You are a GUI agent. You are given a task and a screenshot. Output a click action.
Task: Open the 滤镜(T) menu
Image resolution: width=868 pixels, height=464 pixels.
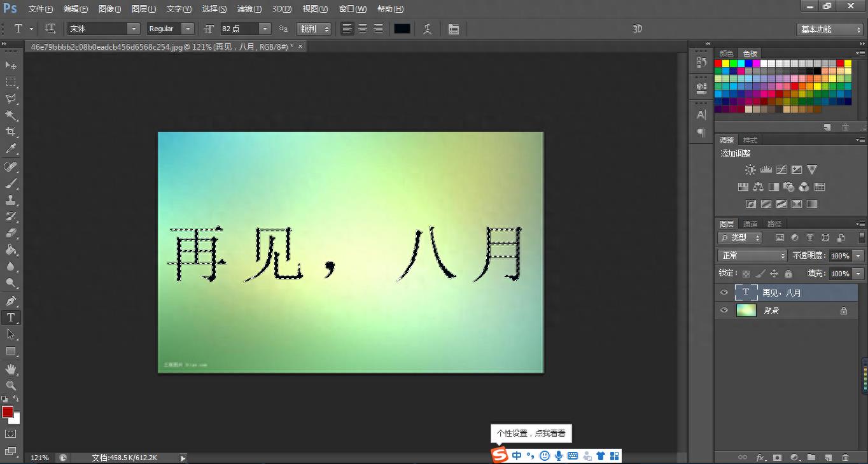(249, 9)
